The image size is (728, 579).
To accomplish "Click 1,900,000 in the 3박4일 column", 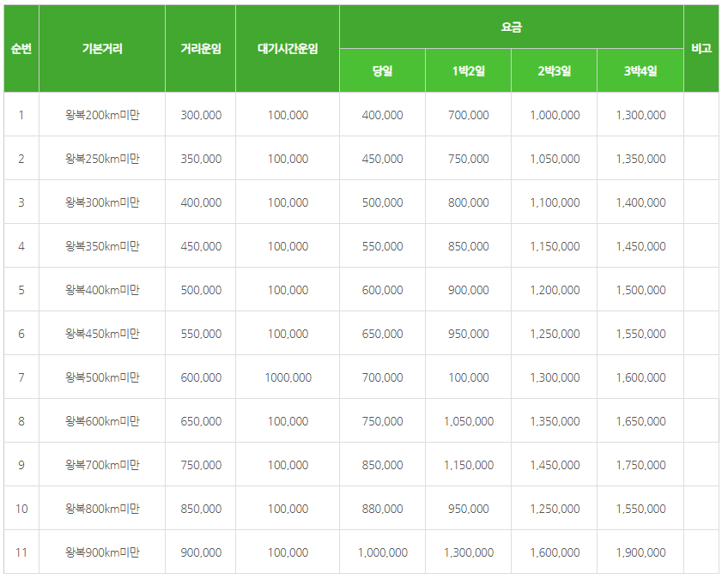I will (x=640, y=552).
